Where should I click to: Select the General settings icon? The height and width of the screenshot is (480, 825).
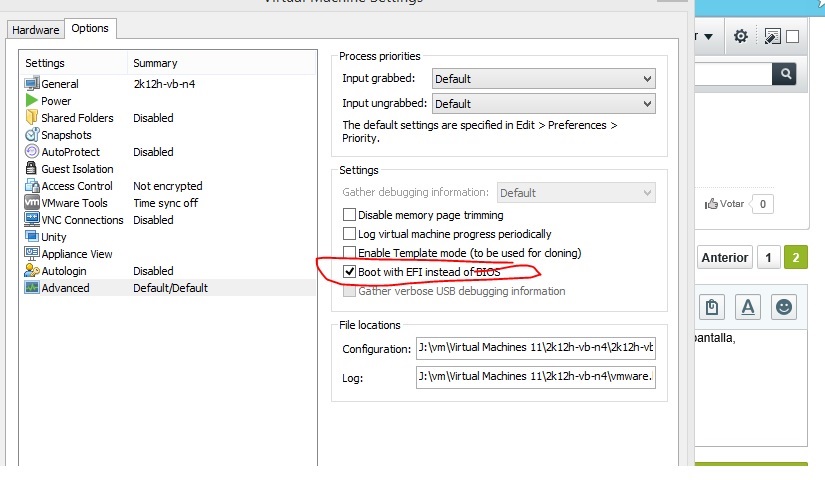pos(31,84)
